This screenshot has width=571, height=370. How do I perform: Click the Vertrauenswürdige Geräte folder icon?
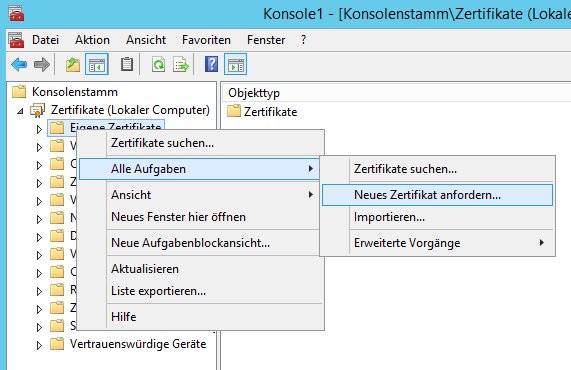pos(57,344)
